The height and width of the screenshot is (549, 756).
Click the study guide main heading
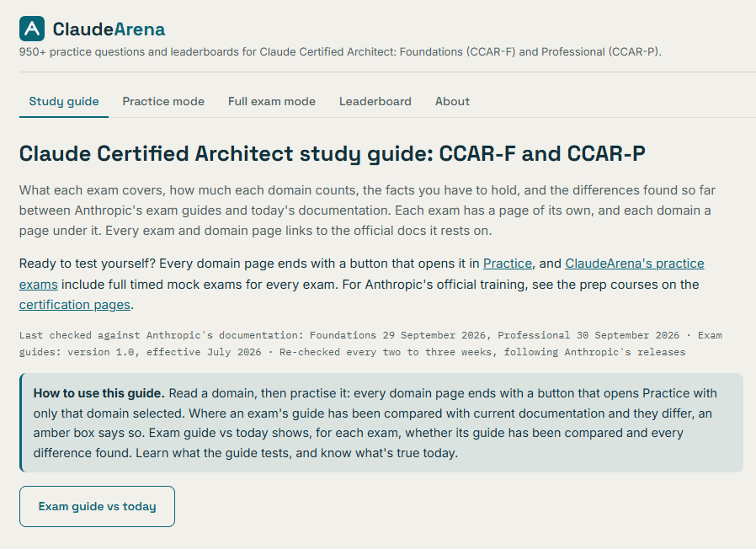[333, 153]
